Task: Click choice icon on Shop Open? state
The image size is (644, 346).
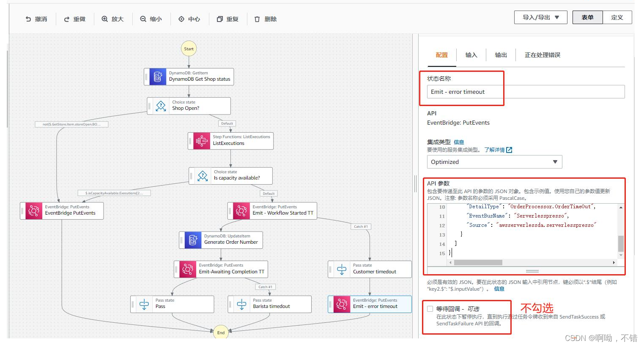Action: [161, 106]
